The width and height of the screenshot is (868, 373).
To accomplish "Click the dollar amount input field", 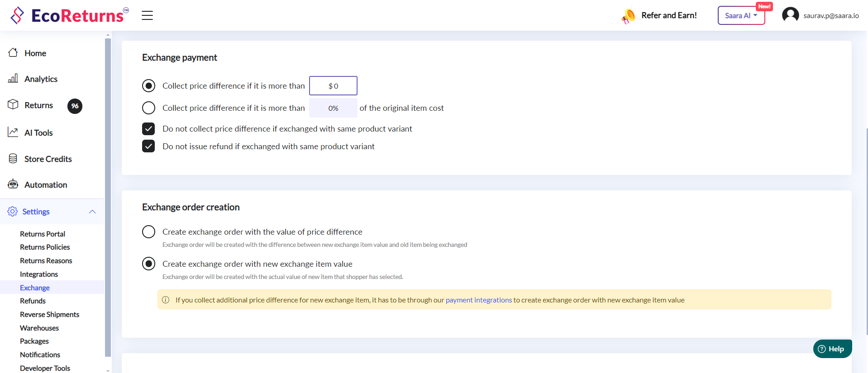I will pyautogui.click(x=333, y=86).
